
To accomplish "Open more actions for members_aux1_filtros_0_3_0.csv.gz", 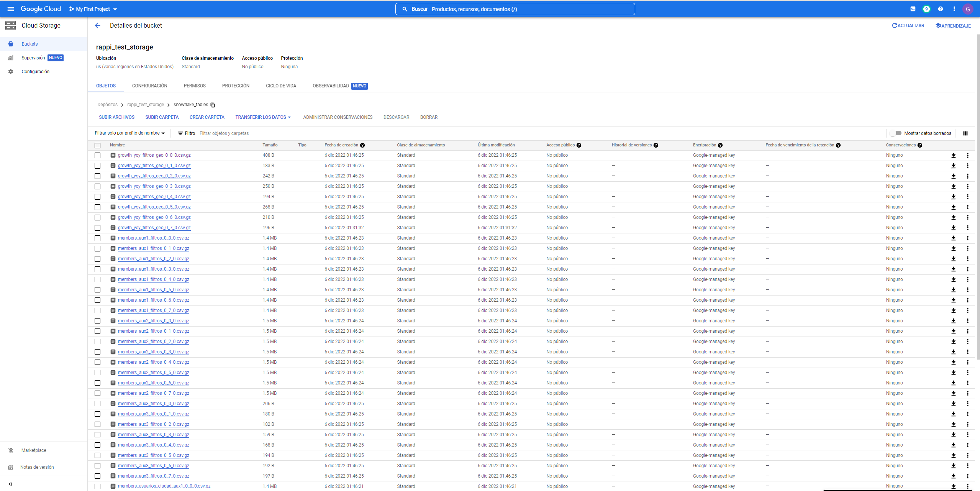I will pos(968,269).
